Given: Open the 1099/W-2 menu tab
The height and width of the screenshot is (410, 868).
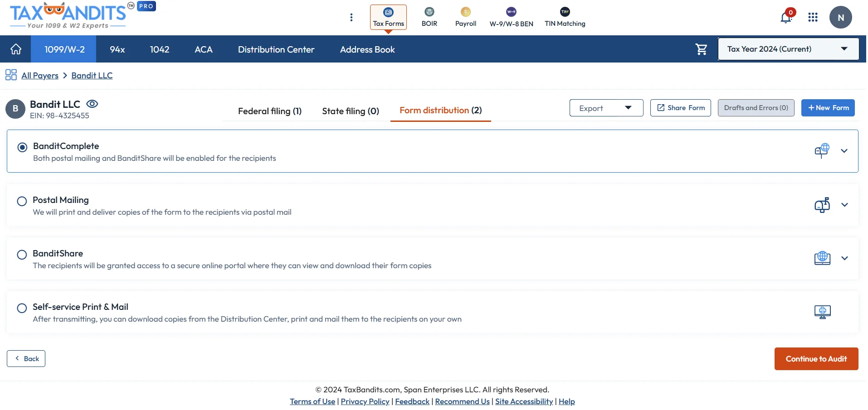Looking at the screenshot, I should point(64,49).
